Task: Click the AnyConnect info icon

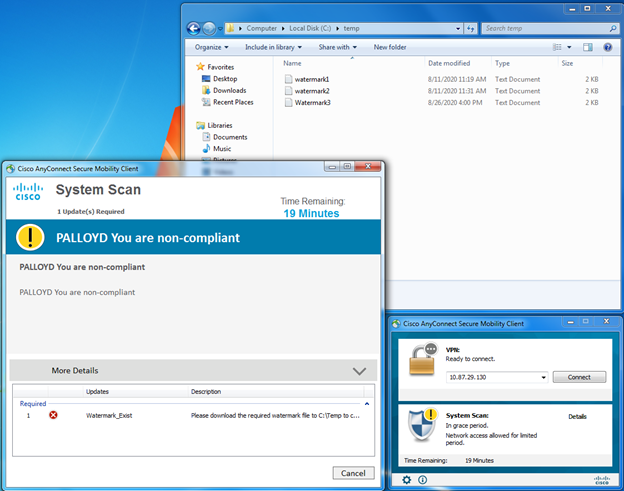Action: pyautogui.click(x=423, y=479)
